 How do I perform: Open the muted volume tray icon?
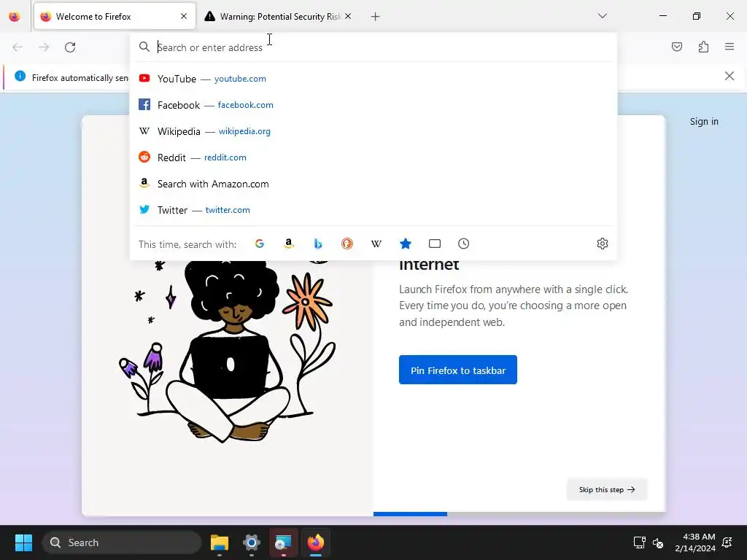pyautogui.click(x=658, y=542)
